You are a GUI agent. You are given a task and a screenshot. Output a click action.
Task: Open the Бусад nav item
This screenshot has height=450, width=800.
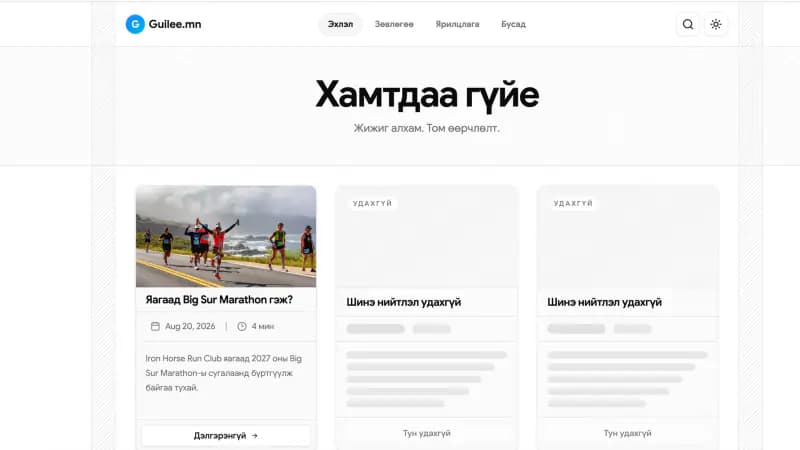pos(513,24)
